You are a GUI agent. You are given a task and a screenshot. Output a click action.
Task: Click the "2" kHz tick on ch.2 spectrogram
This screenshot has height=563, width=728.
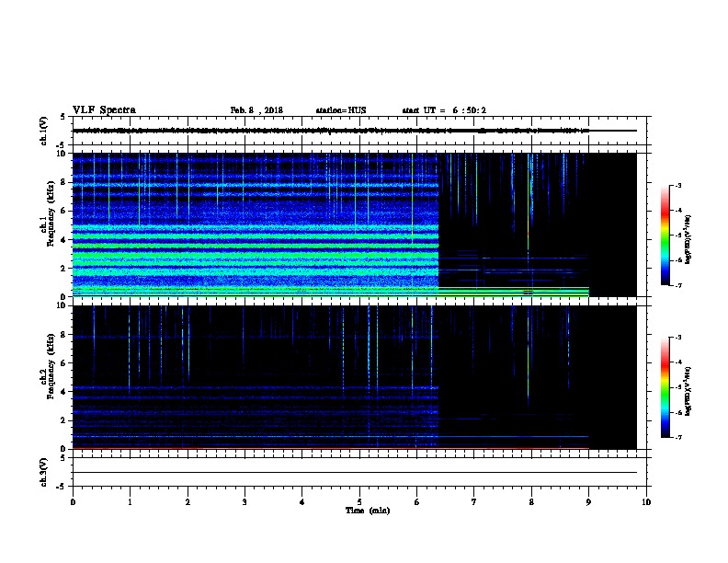click(63, 420)
